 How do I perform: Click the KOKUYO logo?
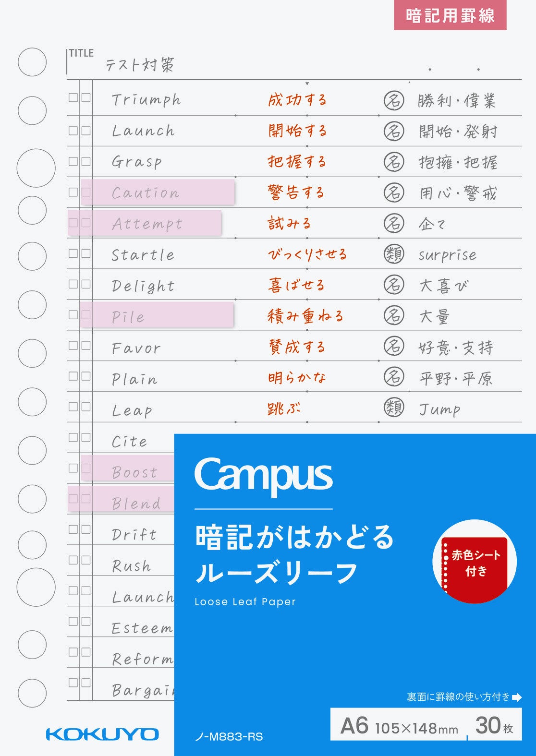click(102, 734)
